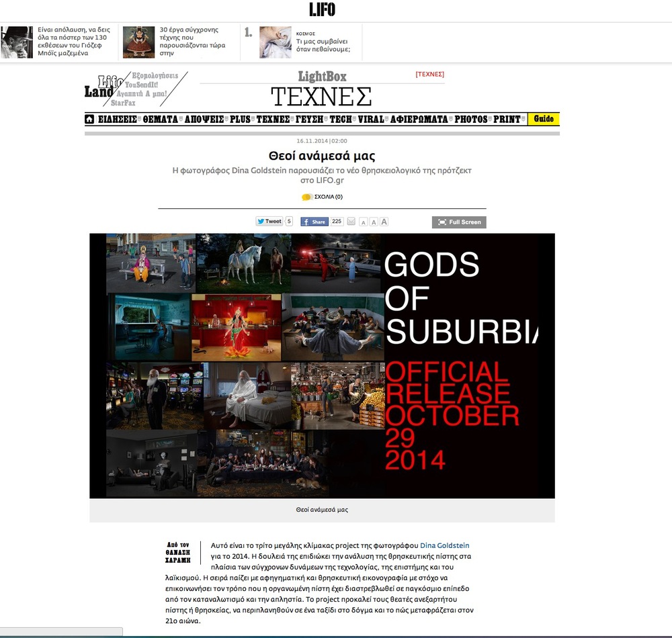
Task: Go to the ΤΕΧΝΕΣ navigation section
Action: (273, 120)
